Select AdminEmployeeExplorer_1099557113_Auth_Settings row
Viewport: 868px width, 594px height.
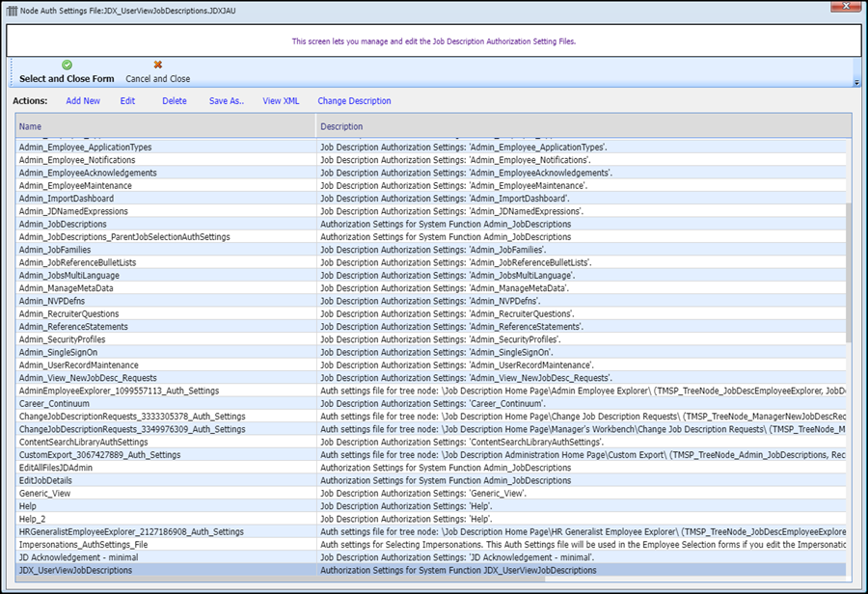(x=431, y=391)
